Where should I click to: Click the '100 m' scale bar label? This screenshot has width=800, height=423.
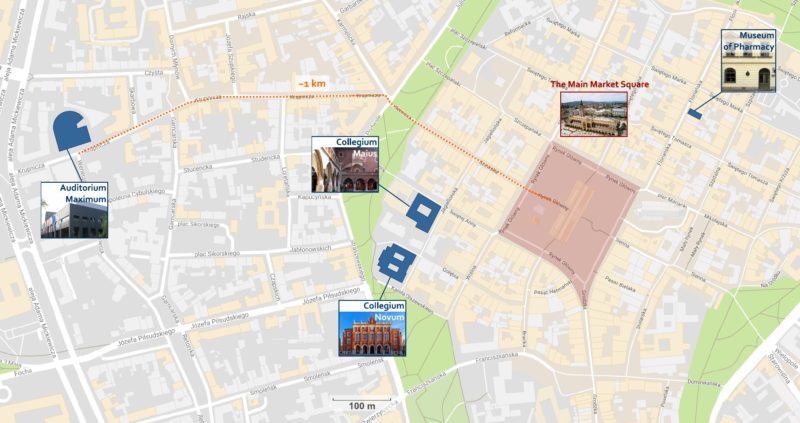(362, 406)
